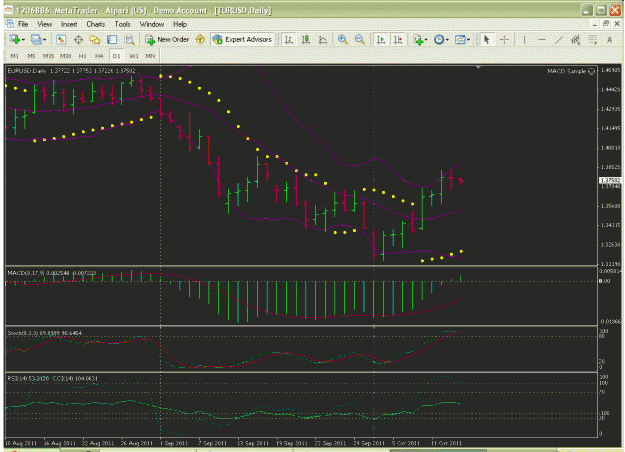
Task: Toggle the chart auto scroll button
Action: [381, 39]
